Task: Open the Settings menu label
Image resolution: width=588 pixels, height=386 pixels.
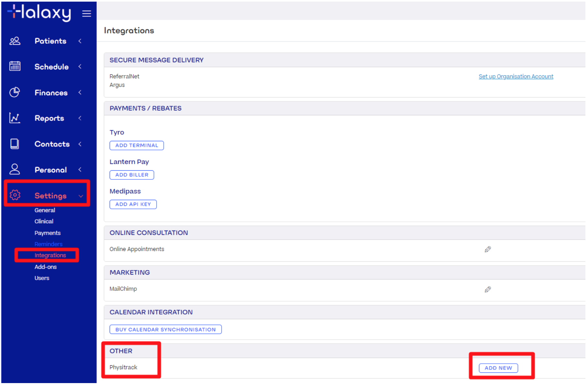Action: point(50,196)
